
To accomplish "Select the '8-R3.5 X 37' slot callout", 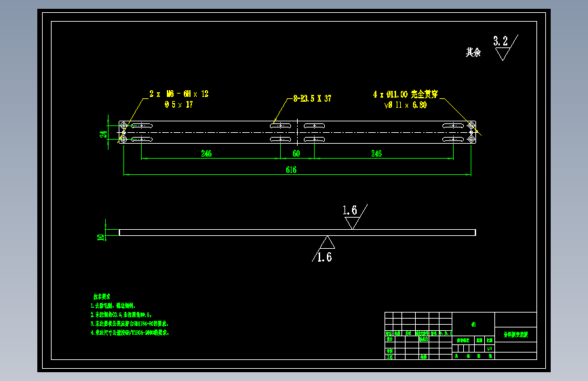I will [312, 98].
